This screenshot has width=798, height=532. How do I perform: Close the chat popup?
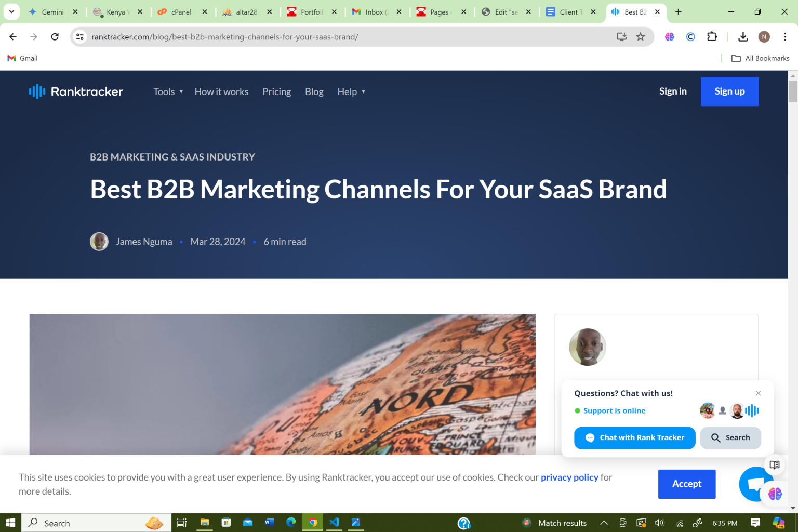(x=758, y=393)
